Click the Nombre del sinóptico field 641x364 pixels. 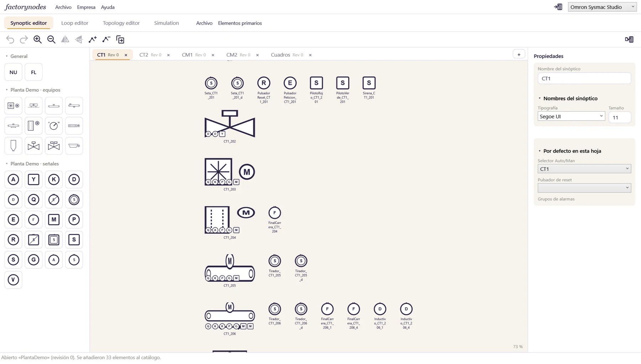pyautogui.click(x=584, y=78)
